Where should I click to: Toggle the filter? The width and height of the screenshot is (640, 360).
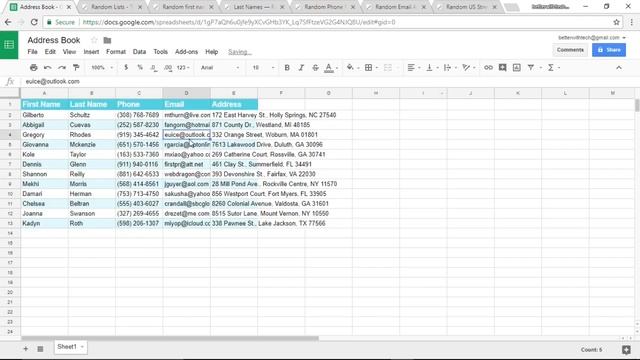point(531,68)
